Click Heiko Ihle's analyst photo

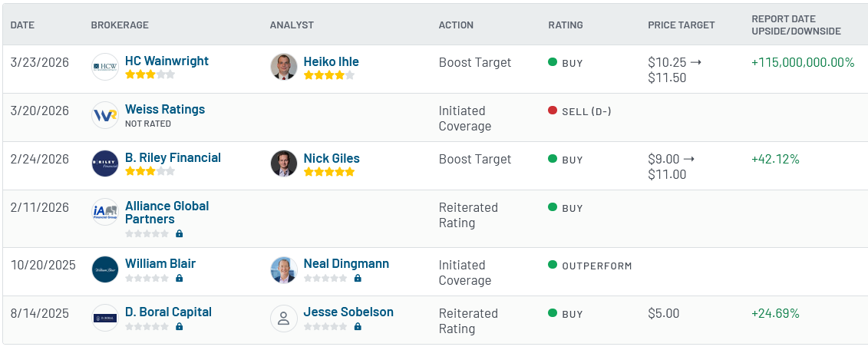[x=284, y=67]
